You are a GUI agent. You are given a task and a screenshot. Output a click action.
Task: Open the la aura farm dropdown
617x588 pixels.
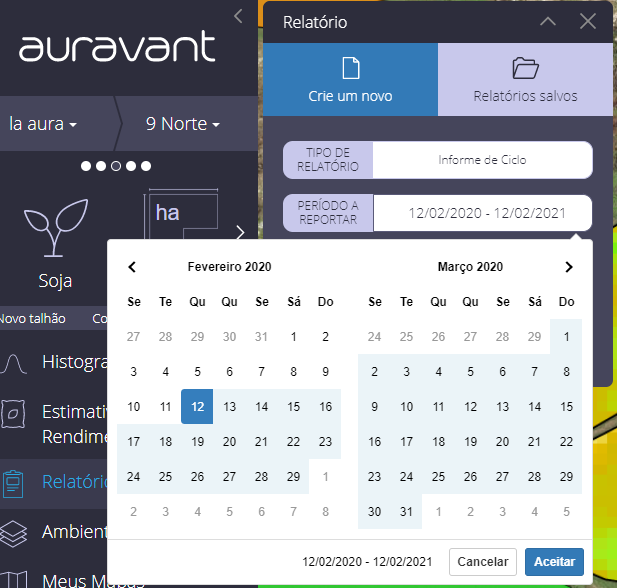click(43, 124)
